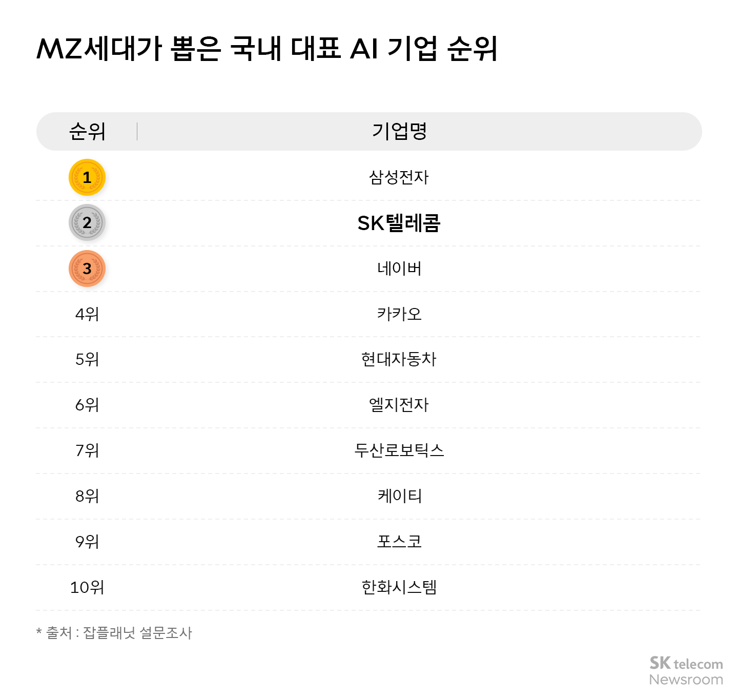This screenshot has height=700, width=738.
Task: Click the 두산로보틱스 company name
Action: point(399,450)
